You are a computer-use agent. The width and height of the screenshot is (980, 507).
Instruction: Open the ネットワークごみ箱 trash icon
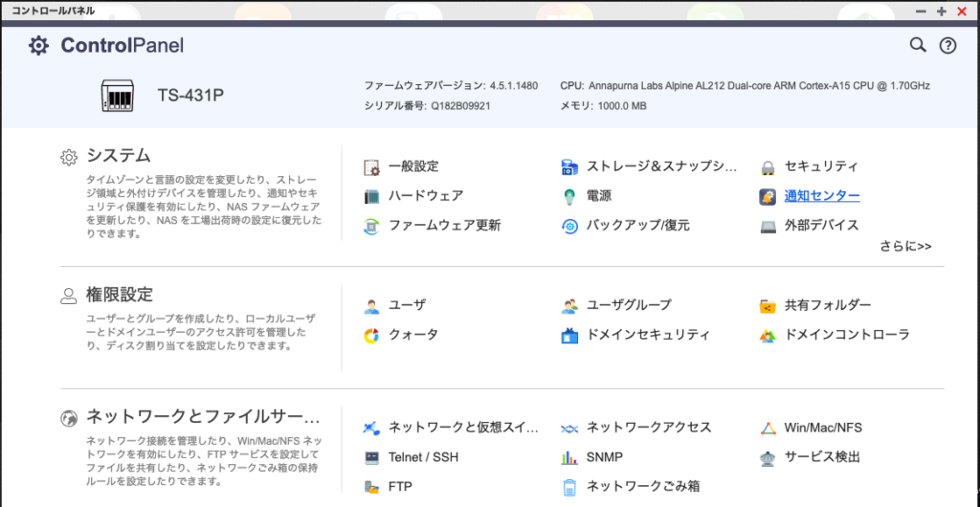569,487
